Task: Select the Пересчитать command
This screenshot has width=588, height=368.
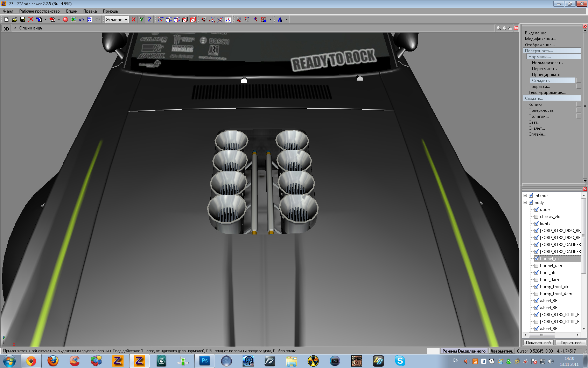Action: click(x=544, y=69)
